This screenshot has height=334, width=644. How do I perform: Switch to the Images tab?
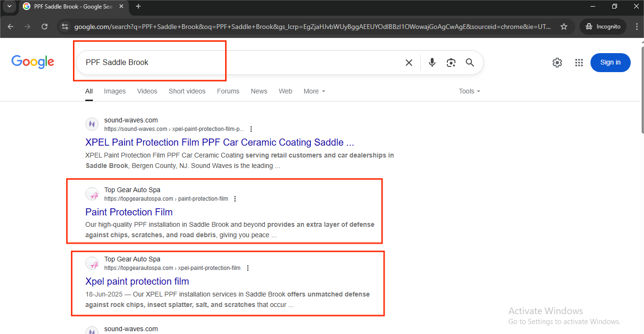point(115,91)
